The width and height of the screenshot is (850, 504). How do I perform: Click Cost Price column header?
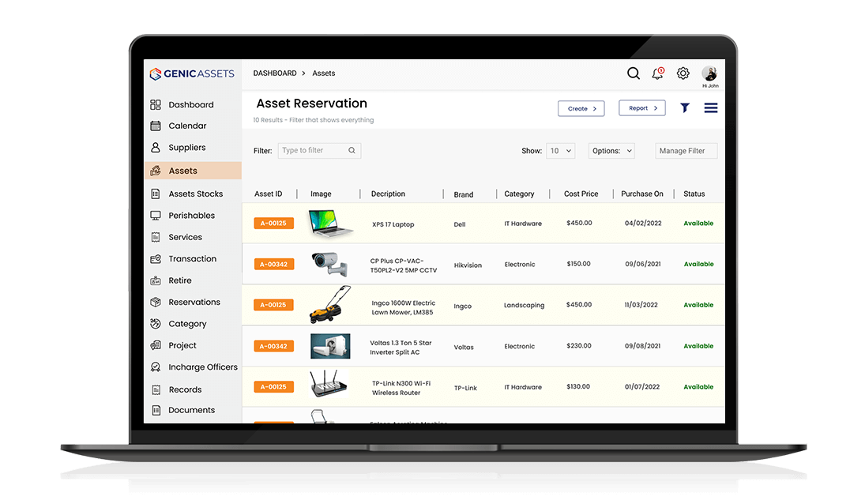581,194
